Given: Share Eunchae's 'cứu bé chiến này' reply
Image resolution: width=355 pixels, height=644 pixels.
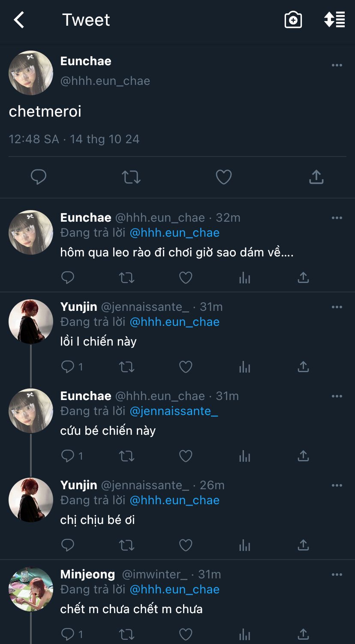Looking at the screenshot, I should [x=303, y=456].
